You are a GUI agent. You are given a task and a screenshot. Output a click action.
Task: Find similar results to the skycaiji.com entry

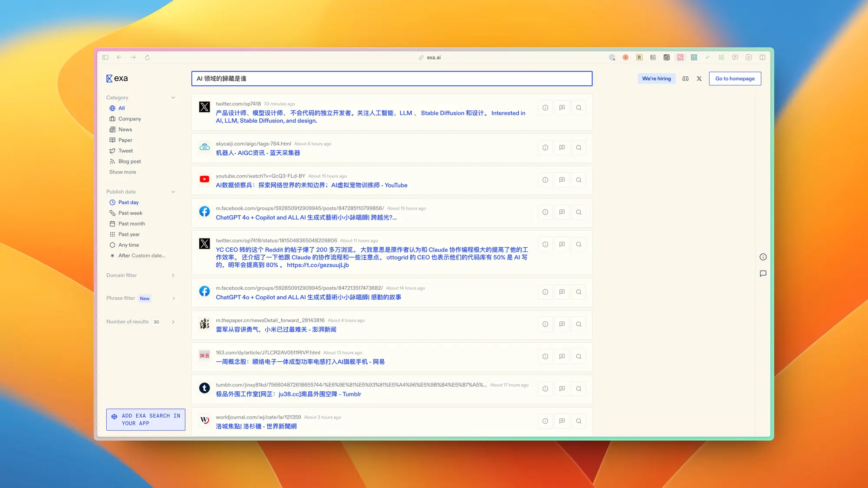point(579,147)
